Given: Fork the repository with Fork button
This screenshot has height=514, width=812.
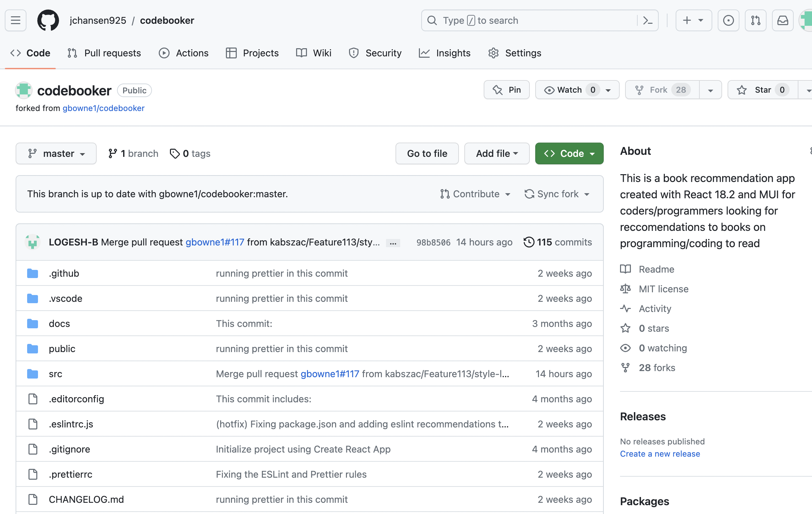Looking at the screenshot, I should pos(662,90).
